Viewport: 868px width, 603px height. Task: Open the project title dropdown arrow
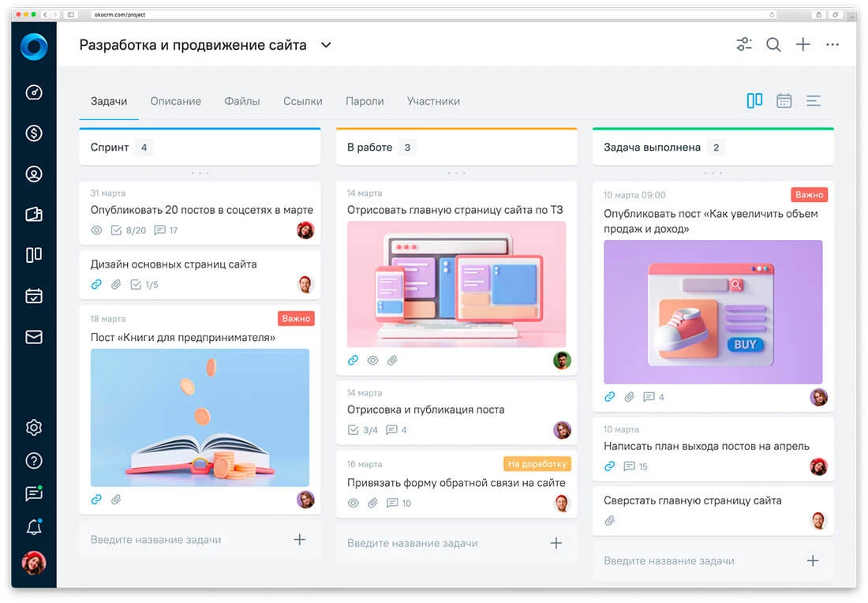(325, 45)
